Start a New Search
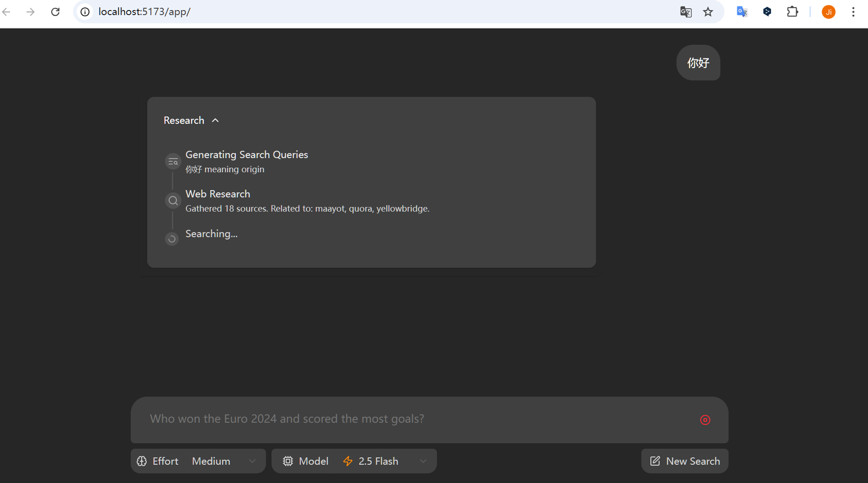 (x=685, y=461)
